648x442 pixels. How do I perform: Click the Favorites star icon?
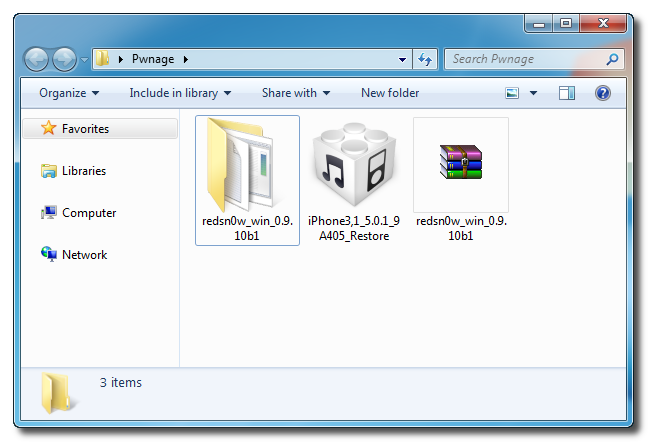tap(48, 128)
